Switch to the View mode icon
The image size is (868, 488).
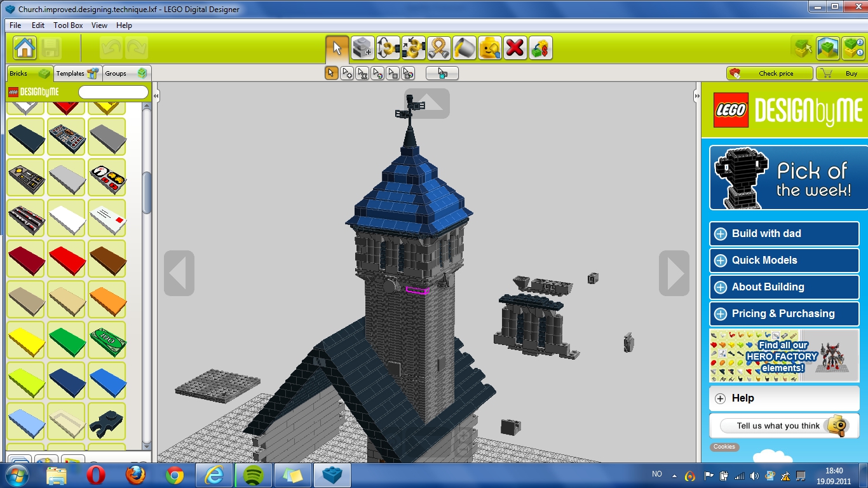click(x=828, y=48)
